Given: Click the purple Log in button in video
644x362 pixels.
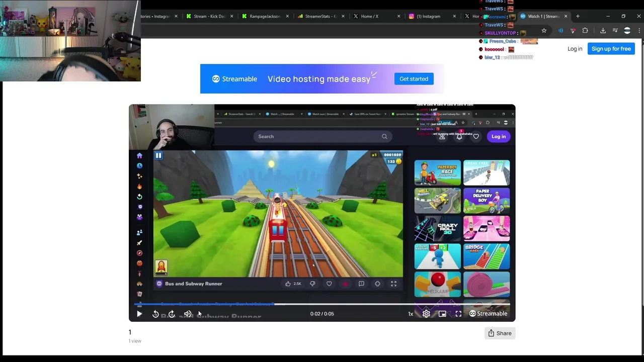Looking at the screenshot, I should point(499,136).
